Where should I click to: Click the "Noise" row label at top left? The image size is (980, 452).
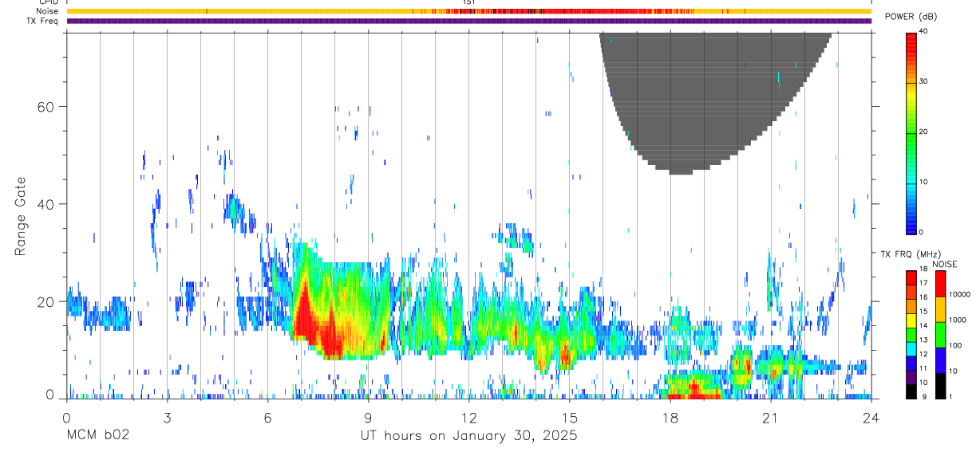(47, 11)
